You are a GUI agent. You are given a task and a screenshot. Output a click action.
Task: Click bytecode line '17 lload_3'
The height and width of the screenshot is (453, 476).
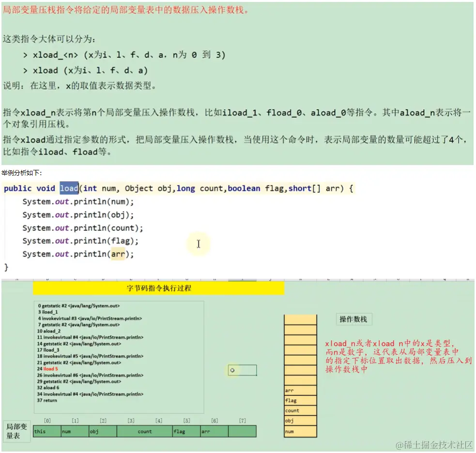coord(48,350)
